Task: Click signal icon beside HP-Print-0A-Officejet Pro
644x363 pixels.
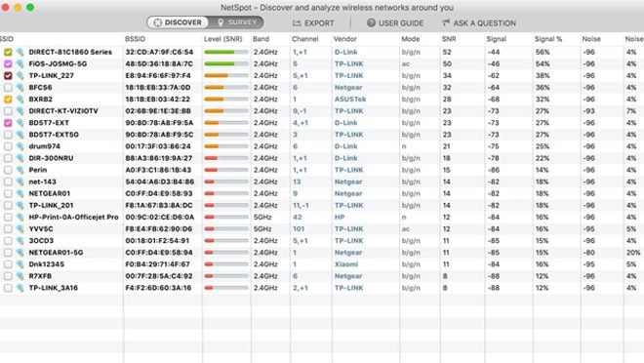Action: pyautogui.click(x=20, y=218)
